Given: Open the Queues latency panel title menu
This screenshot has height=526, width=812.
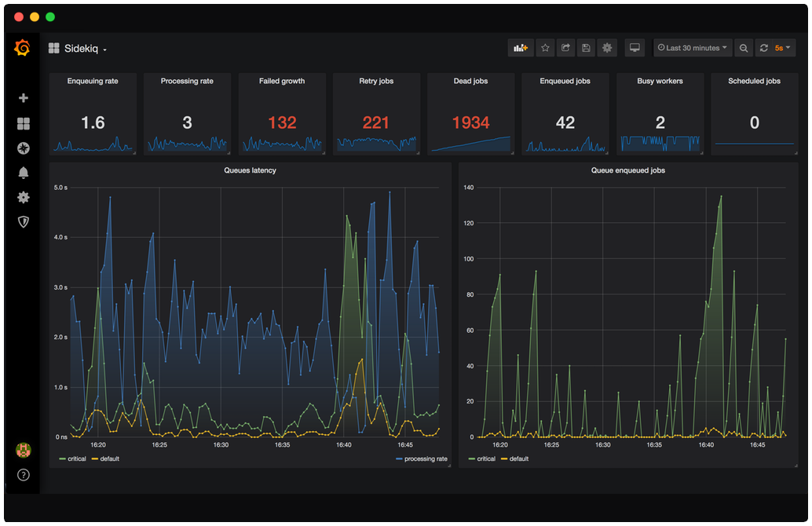Looking at the screenshot, I should point(251,170).
